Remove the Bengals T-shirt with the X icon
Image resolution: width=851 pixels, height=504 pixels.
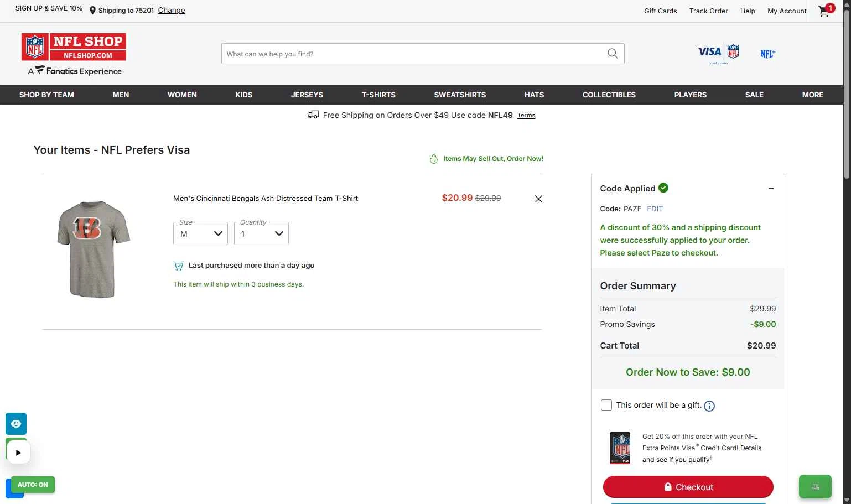click(538, 199)
